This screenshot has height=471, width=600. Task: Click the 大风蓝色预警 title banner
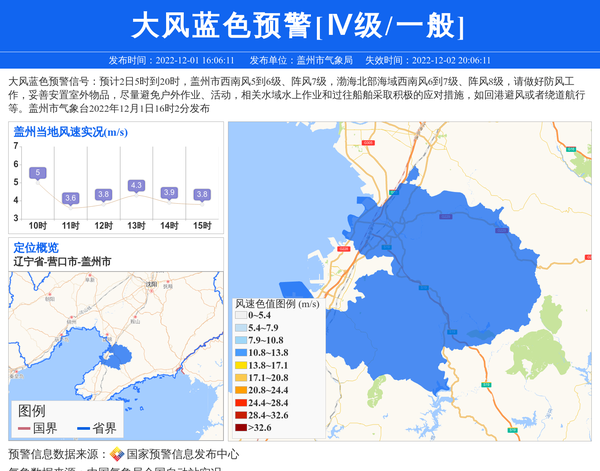click(300, 23)
